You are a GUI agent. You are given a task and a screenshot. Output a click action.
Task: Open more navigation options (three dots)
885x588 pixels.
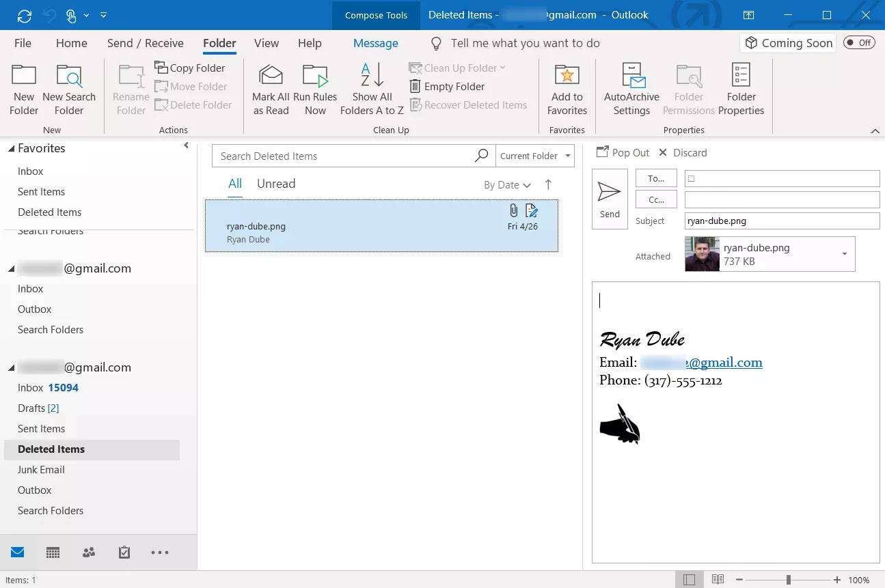coord(159,552)
